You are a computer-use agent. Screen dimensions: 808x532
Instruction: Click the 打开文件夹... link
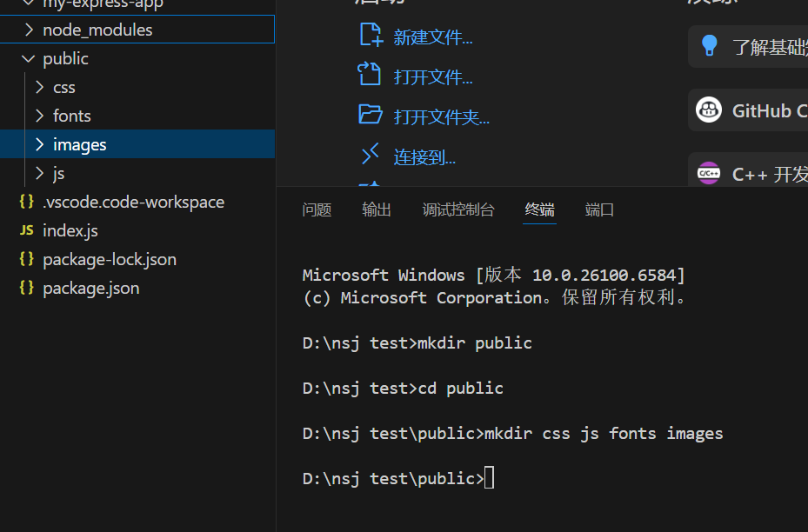coord(441,117)
